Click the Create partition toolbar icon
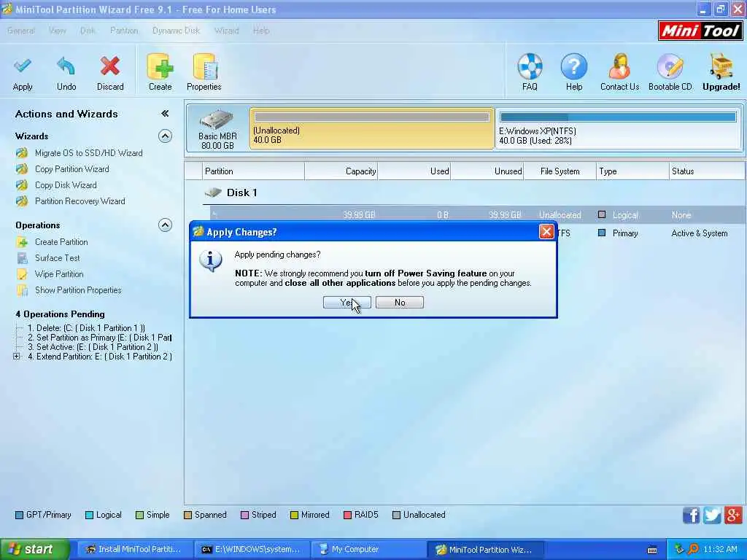 click(160, 66)
